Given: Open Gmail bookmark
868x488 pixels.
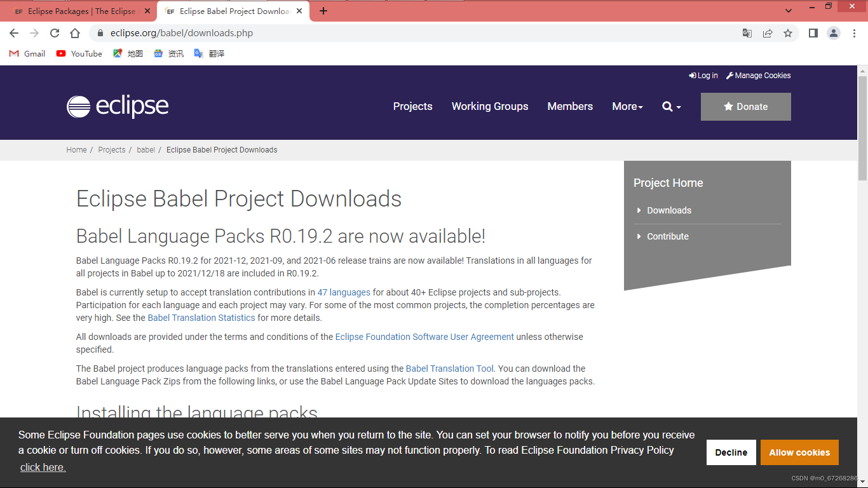Looking at the screenshot, I should click(27, 53).
